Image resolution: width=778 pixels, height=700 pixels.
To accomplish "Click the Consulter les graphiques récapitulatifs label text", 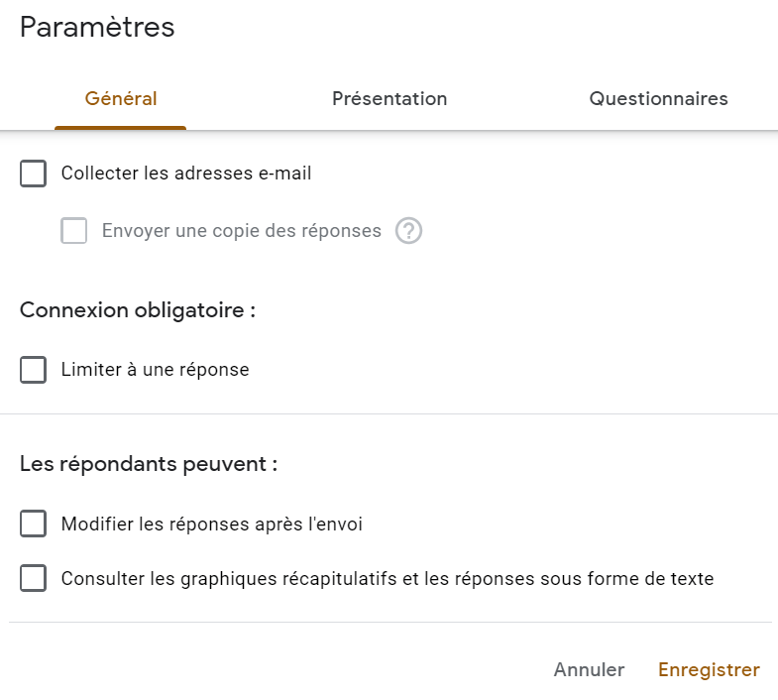I will pos(388,579).
